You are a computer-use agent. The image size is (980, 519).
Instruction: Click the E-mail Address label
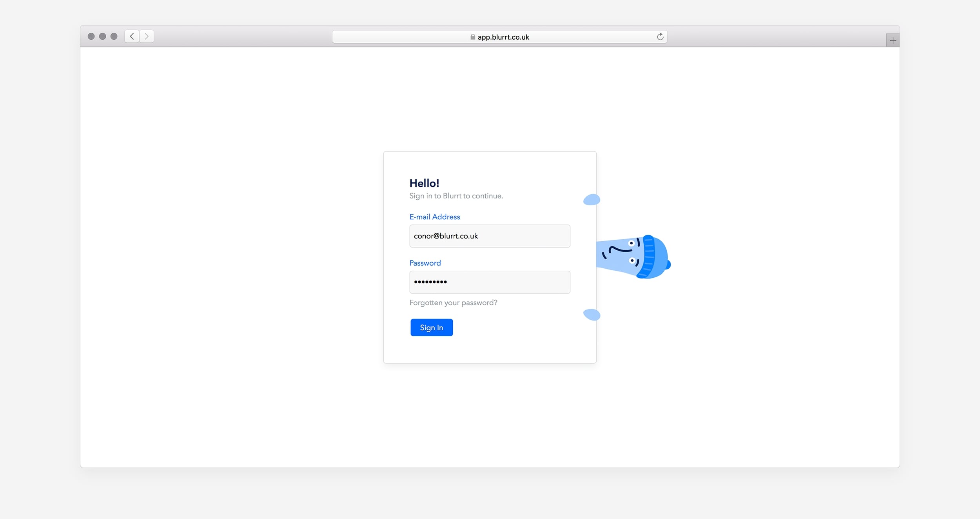point(434,217)
